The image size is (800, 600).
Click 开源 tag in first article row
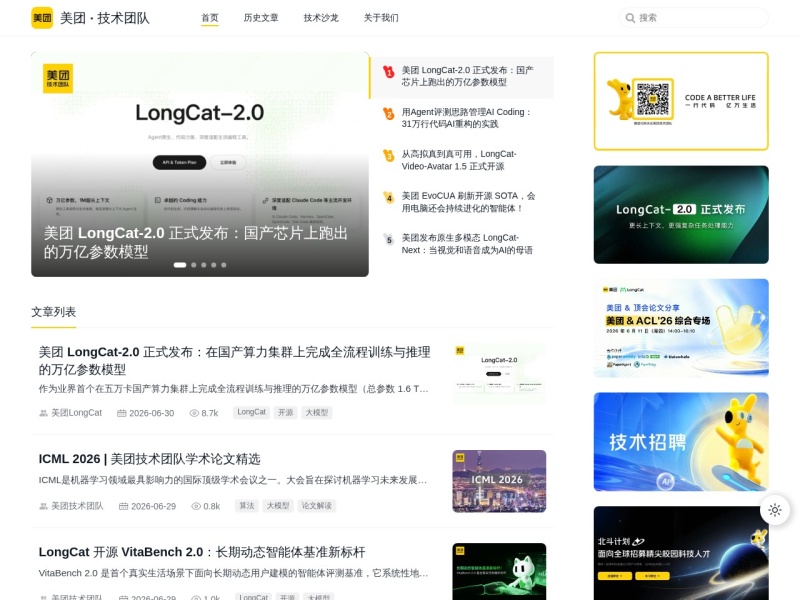286,412
